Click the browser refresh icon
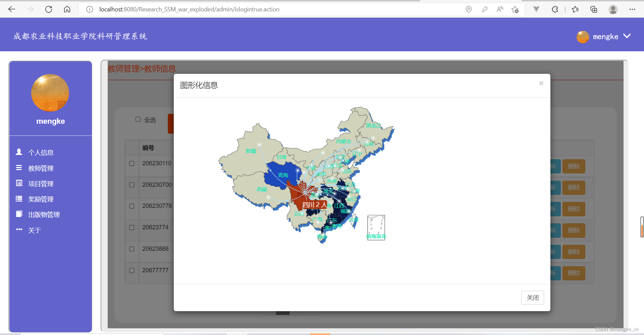 (48, 9)
